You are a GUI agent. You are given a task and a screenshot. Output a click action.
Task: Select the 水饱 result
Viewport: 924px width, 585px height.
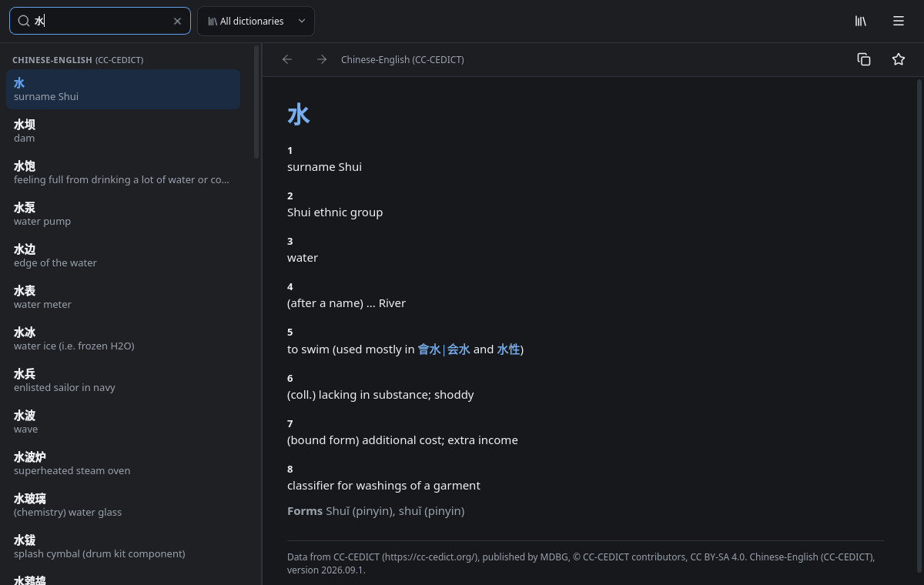click(x=123, y=172)
